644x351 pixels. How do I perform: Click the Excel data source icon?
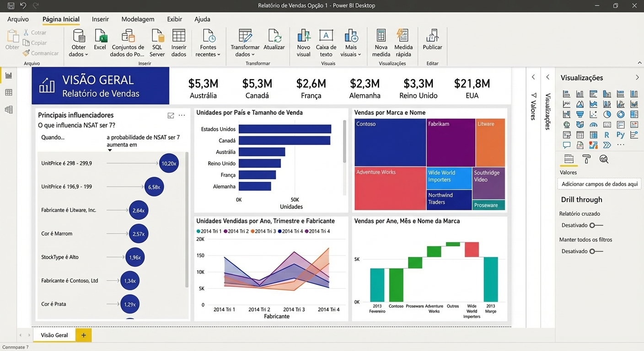100,36
